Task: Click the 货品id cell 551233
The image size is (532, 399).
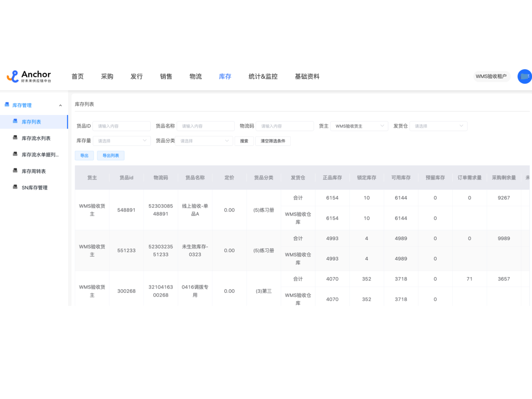Action: [x=126, y=250]
